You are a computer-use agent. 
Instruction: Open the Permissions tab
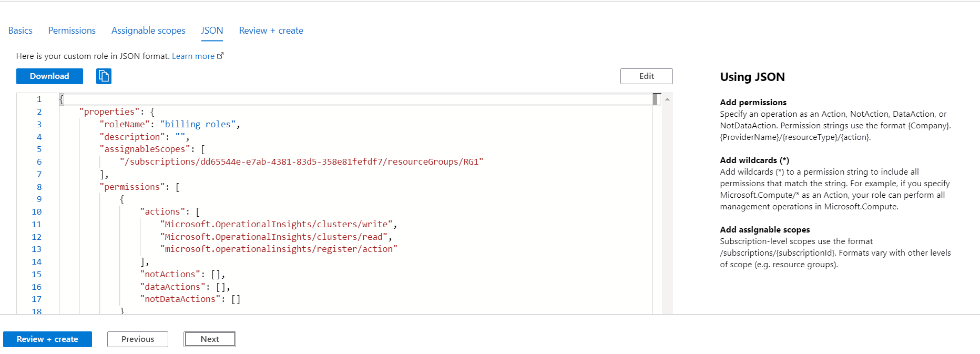click(x=72, y=31)
